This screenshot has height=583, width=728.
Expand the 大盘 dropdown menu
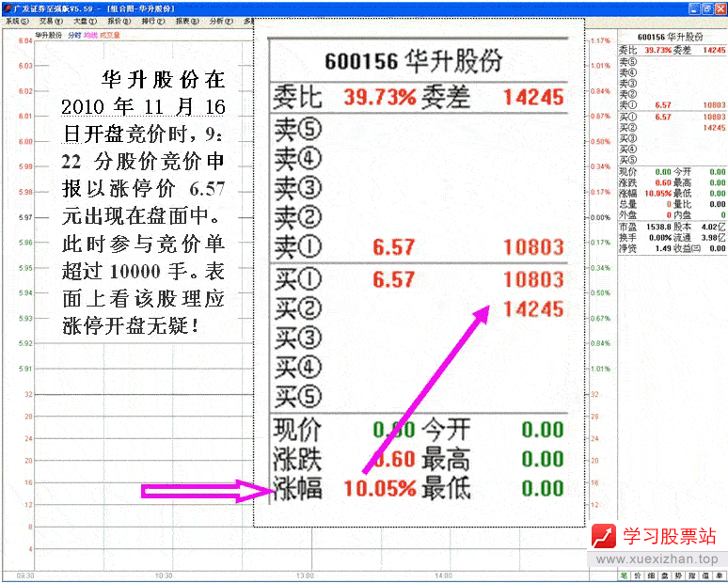click(x=85, y=20)
